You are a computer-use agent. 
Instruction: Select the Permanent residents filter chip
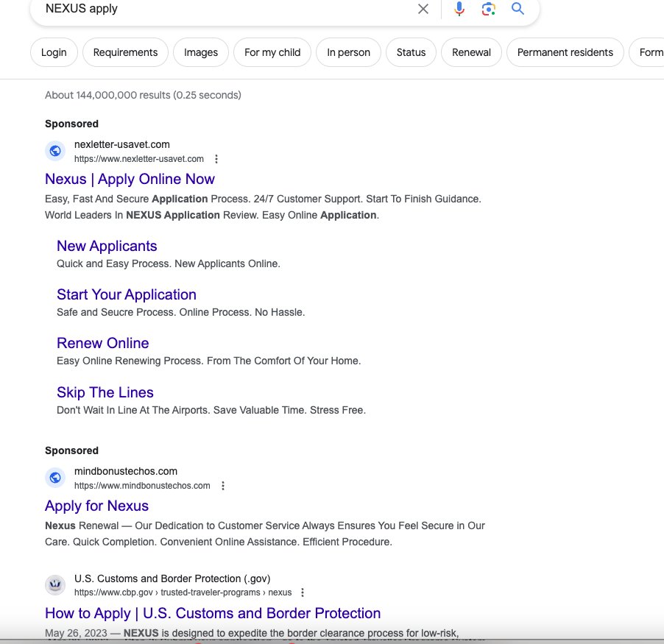tap(565, 52)
